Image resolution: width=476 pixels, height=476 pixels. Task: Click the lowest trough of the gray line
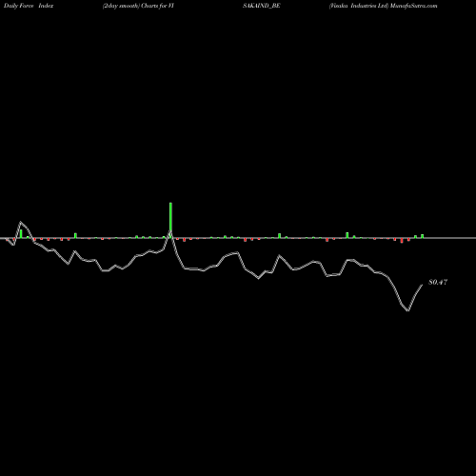[x=407, y=310]
